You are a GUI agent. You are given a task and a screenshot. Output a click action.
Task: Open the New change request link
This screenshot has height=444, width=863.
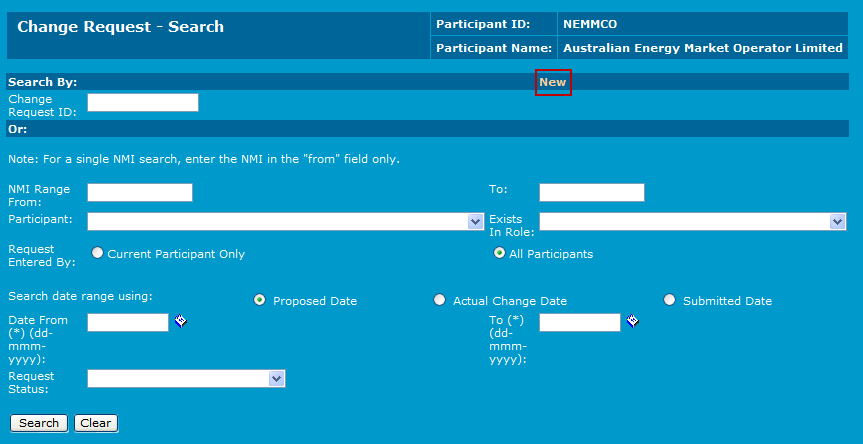[x=553, y=82]
